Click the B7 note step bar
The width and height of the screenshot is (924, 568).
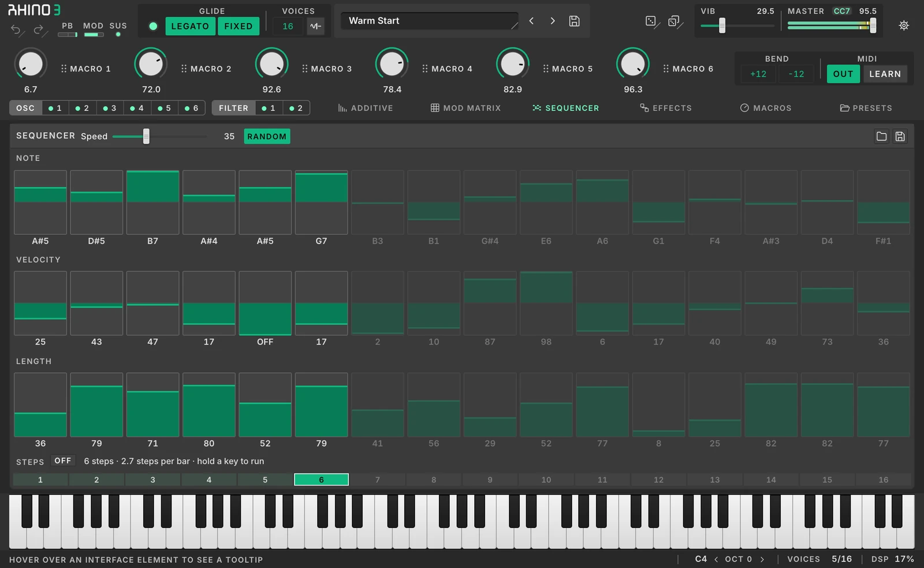[152, 202]
